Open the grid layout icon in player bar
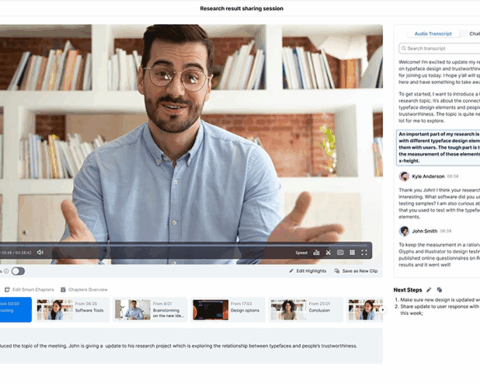480x384 pixels. click(352, 253)
